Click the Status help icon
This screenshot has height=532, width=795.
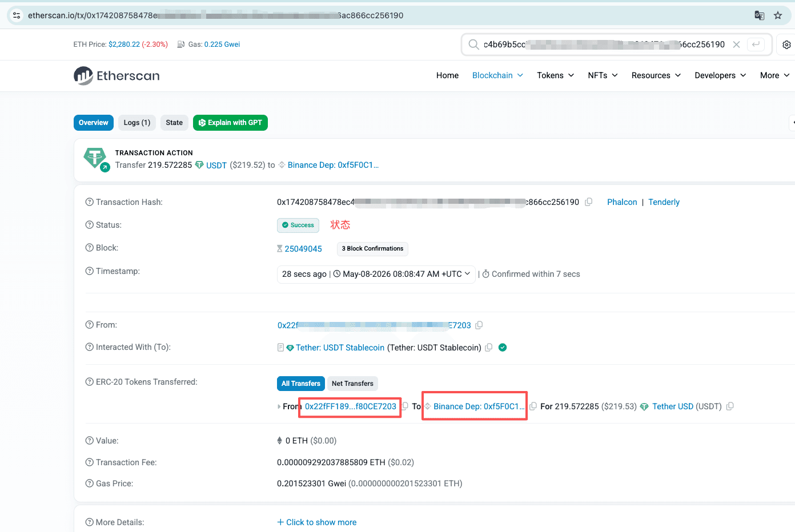[x=90, y=225]
